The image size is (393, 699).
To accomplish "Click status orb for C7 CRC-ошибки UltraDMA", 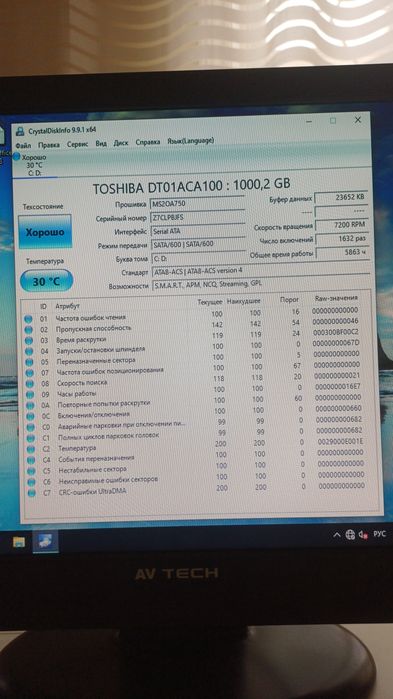I will (x=32, y=493).
